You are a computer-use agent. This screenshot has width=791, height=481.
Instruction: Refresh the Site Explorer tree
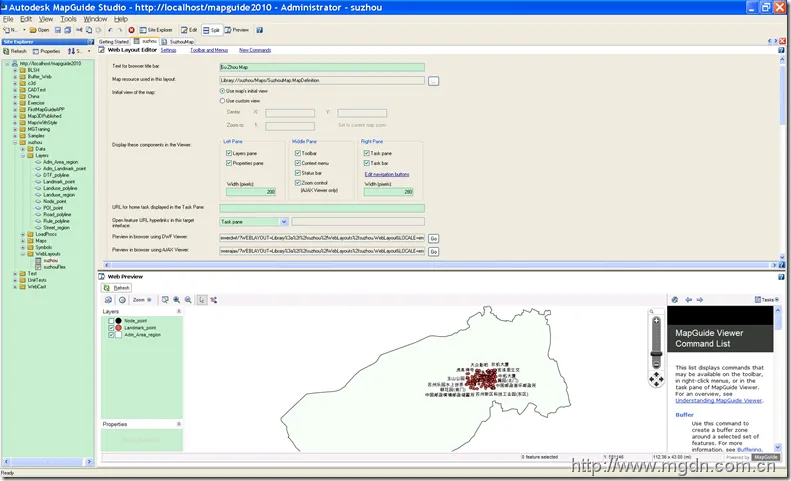tap(15, 51)
